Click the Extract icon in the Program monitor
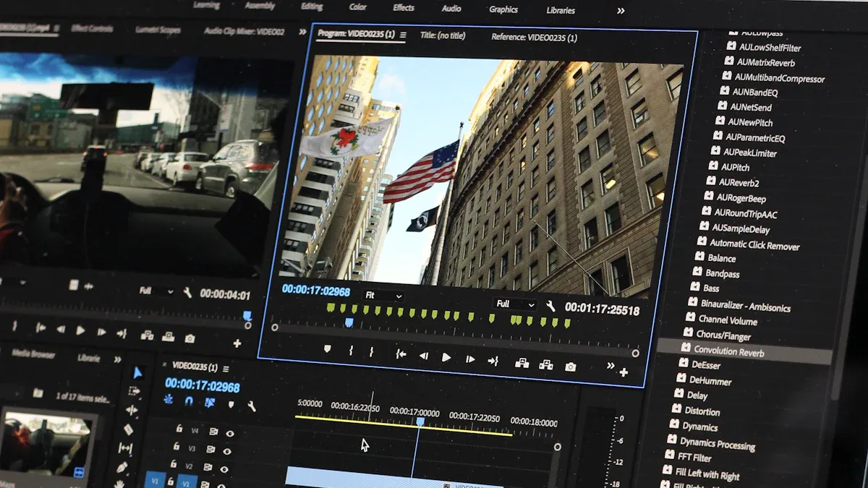Screen dimensions: 868x488 tap(547, 363)
